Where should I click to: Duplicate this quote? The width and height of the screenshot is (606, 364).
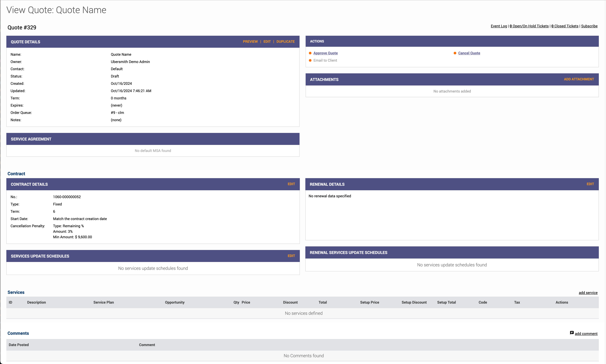[285, 42]
